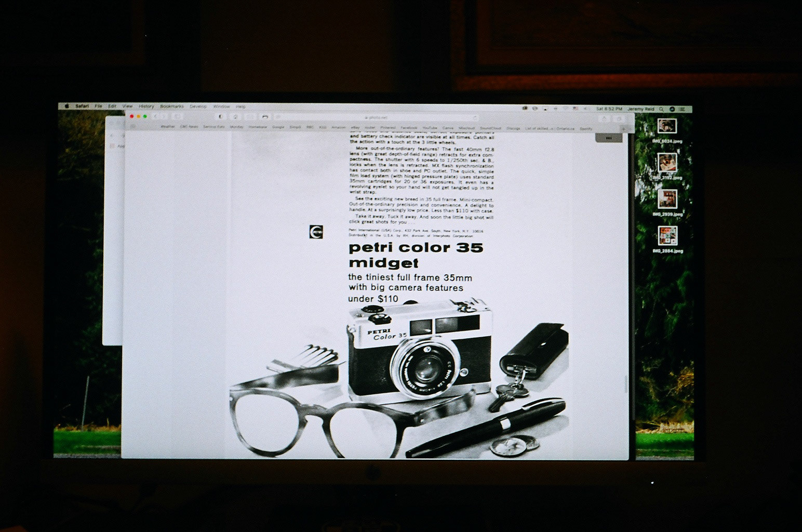The width and height of the screenshot is (802, 532).
Task: Open Notification Center list icon
Action: 683,110
